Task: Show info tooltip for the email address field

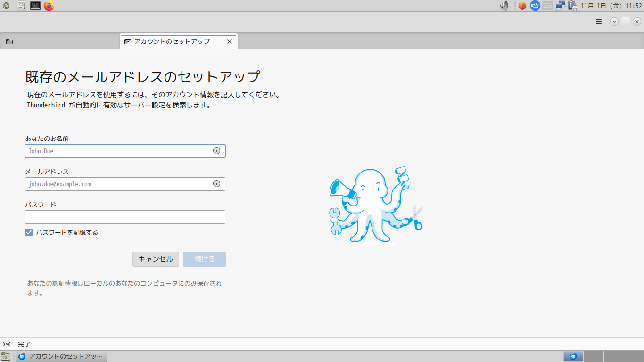Action: click(216, 184)
